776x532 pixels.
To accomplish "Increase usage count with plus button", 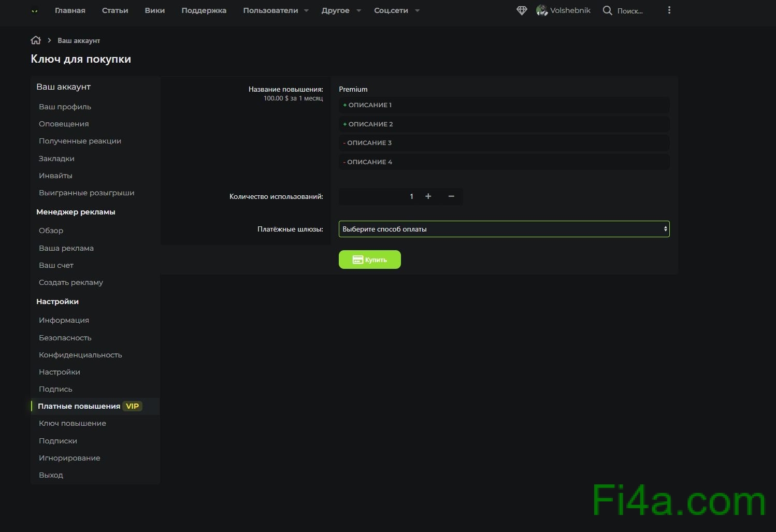I will 428,196.
